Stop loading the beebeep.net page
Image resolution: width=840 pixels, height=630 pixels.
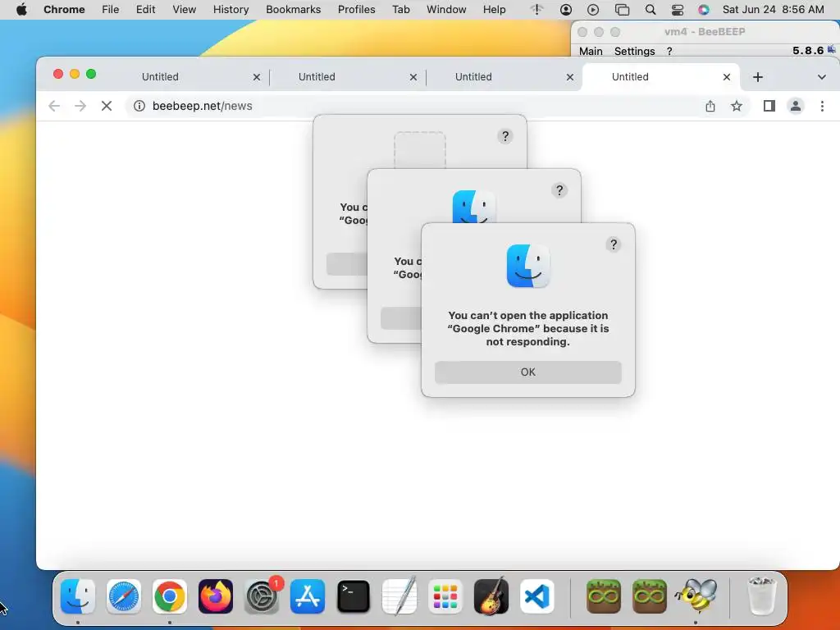click(107, 106)
